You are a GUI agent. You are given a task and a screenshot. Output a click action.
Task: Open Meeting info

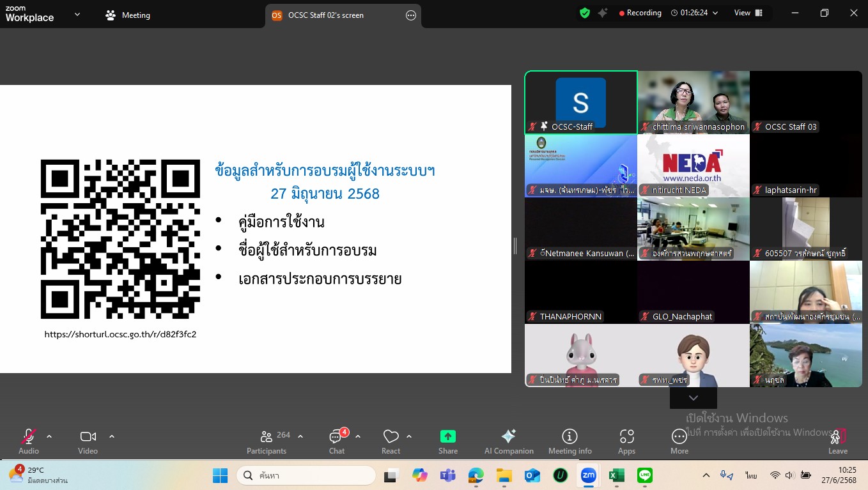click(570, 441)
